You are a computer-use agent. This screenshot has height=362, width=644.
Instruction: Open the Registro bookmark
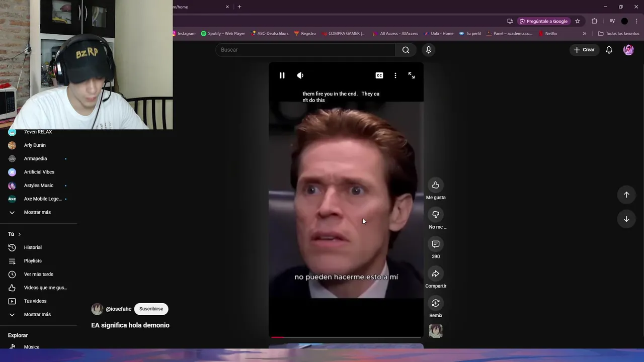coord(305,34)
